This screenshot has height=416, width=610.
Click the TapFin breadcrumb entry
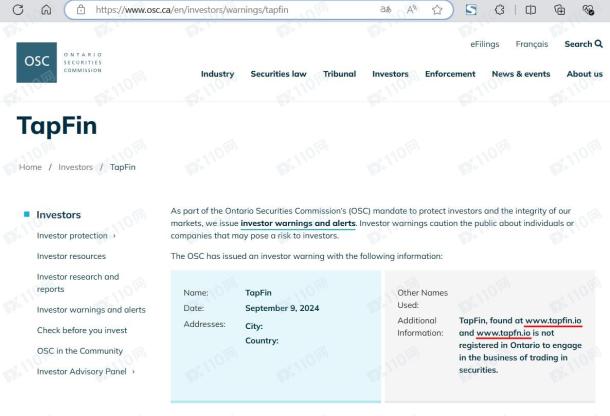coord(123,167)
